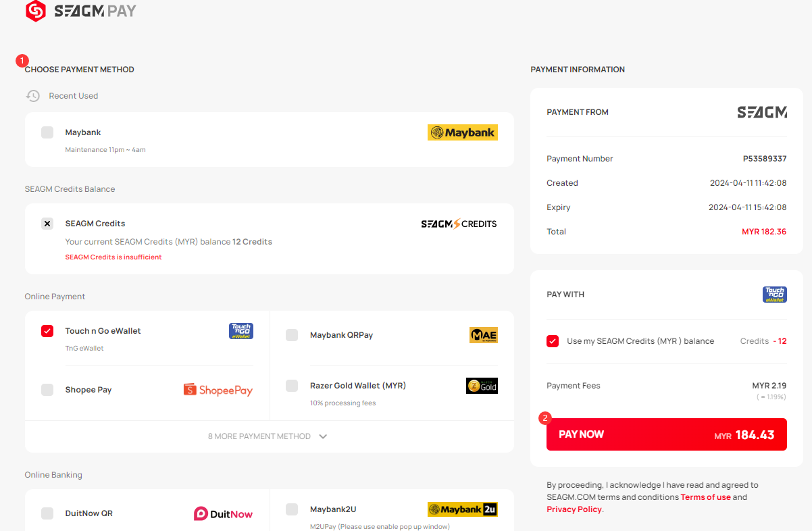Click the Razer Gold logo
Viewport: 812px width, 531px height.
pos(482,386)
